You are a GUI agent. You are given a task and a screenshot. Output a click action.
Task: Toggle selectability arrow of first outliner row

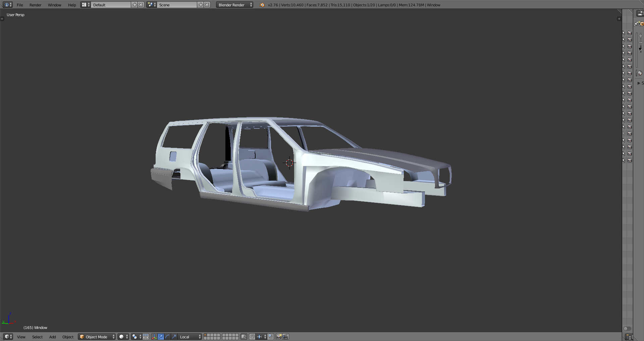pos(624,33)
